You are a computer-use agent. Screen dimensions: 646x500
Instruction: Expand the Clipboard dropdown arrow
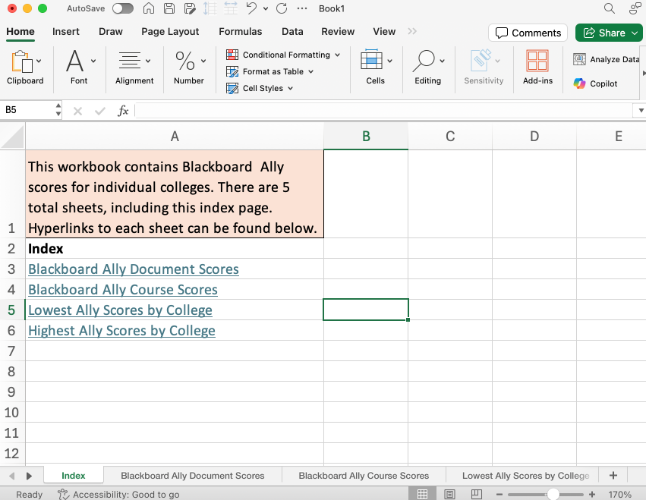coord(39,61)
